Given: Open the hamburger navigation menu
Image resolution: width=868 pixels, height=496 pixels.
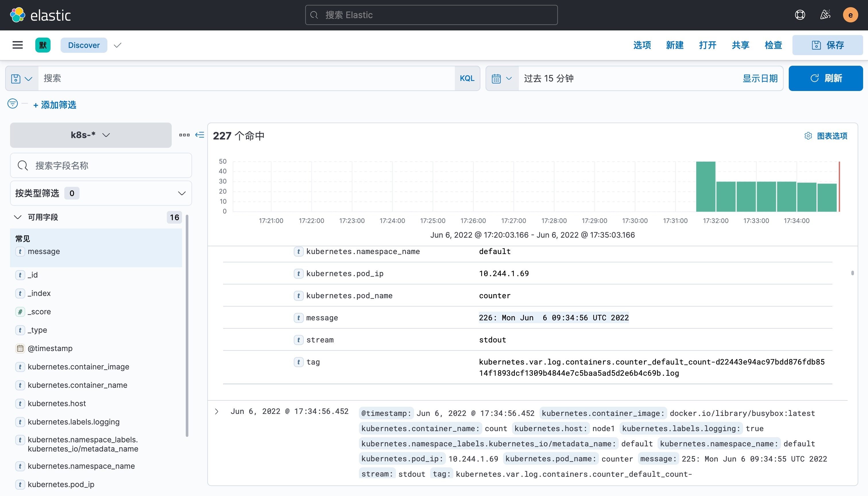Looking at the screenshot, I should (x=18, y=45).
